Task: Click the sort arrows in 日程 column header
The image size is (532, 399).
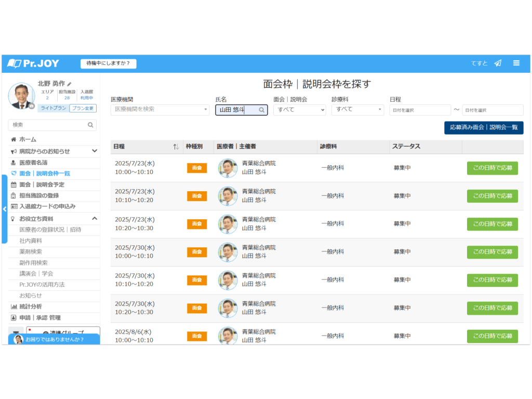Action: (x=176, y=147)
